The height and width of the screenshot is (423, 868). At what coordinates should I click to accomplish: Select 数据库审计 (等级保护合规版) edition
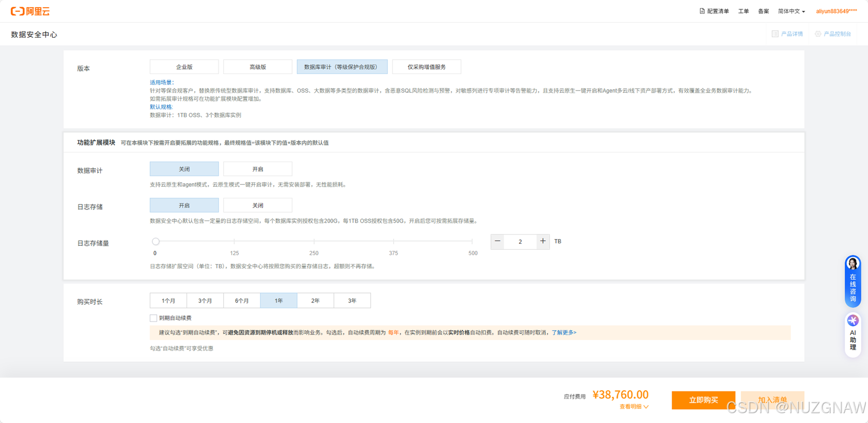tap(342, 67)
